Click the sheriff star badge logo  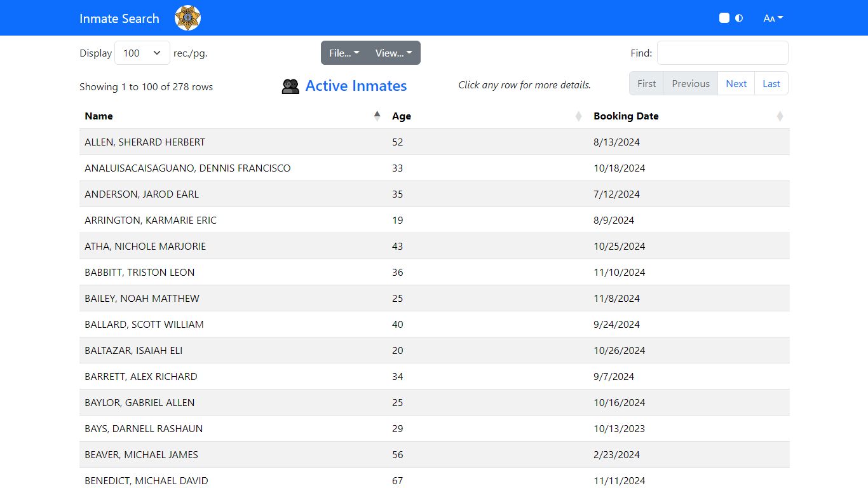(x=187, y=18)
